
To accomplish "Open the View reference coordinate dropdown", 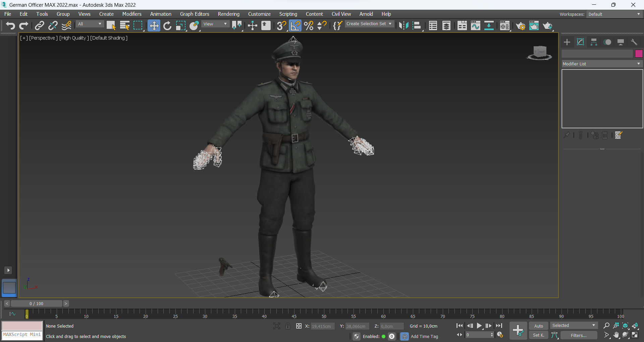I will pos(215,24).
